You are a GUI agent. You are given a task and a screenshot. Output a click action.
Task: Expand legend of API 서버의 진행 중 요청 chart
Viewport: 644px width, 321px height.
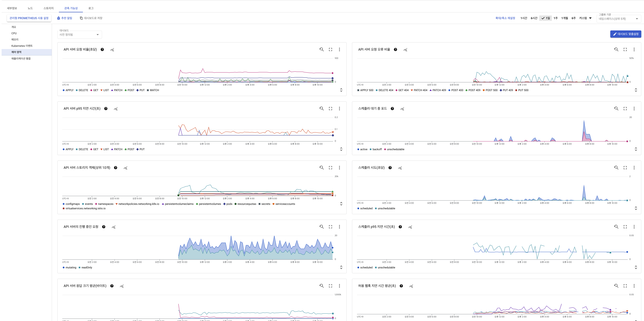(x=341, y=267)
